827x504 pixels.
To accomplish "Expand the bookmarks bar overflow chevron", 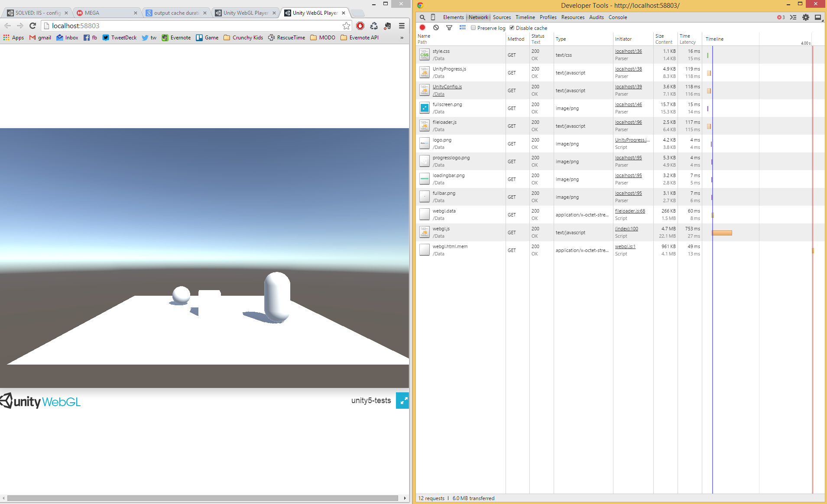I will point(401,38).
